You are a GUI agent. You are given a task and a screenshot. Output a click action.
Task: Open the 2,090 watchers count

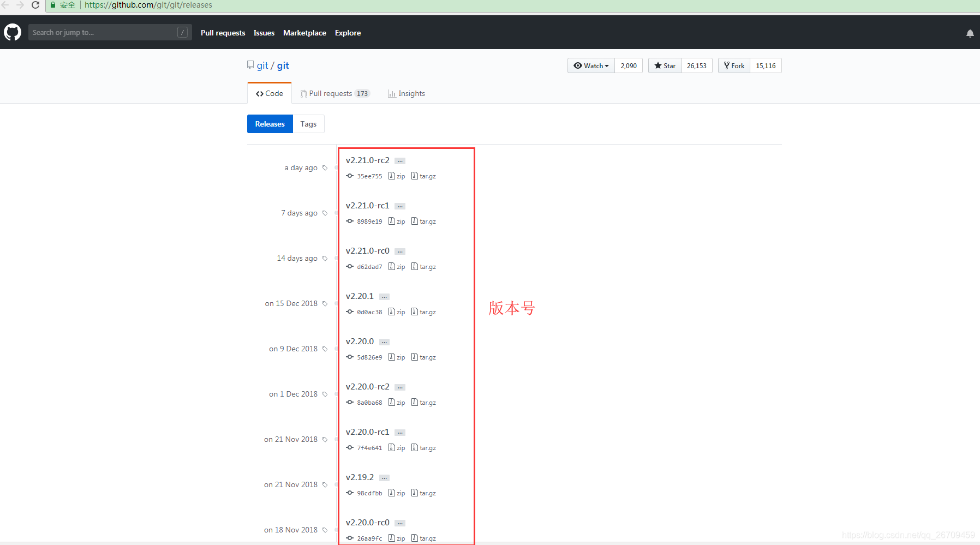point(629,65)
